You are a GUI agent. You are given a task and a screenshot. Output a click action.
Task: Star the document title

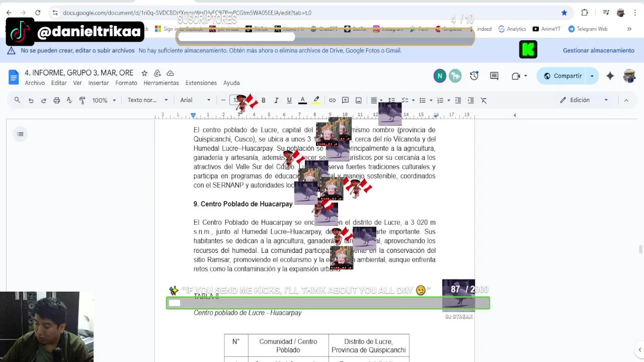144,73
